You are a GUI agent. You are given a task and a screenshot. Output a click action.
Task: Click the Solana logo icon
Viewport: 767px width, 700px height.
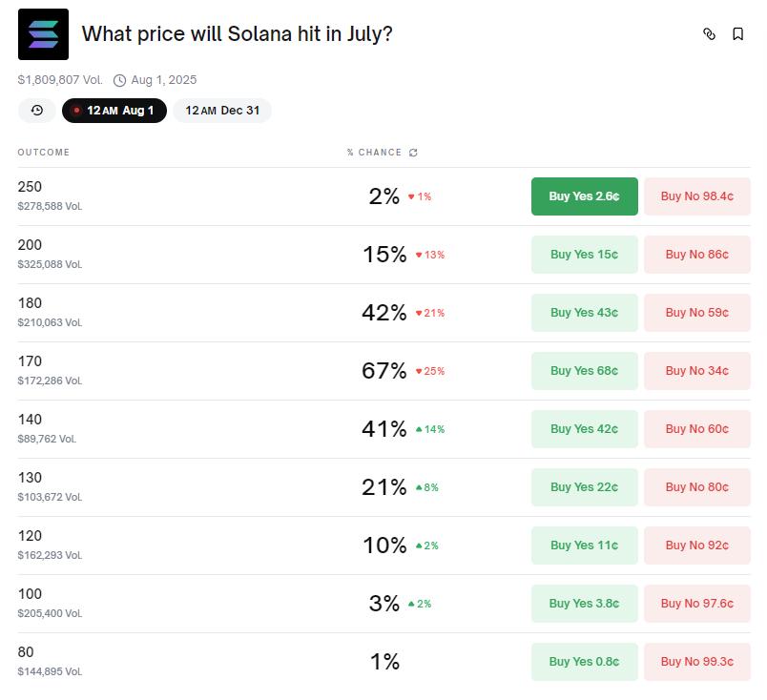43,34
